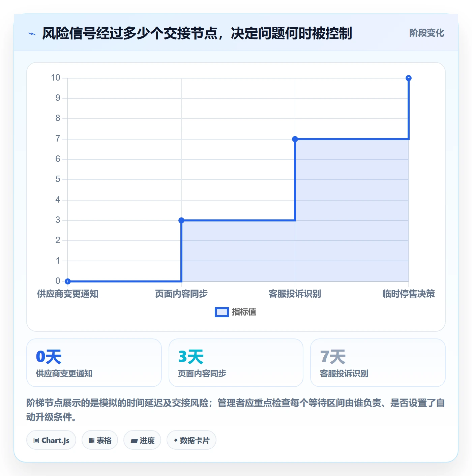Click the 临时停售决策 x-axis label

(x=409, y=294)
